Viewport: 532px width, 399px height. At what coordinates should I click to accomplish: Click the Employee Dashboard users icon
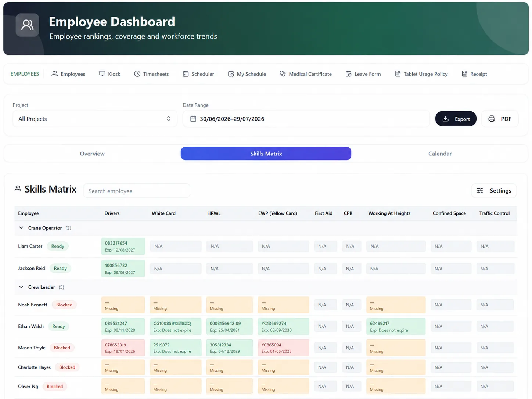pos(27,25)
